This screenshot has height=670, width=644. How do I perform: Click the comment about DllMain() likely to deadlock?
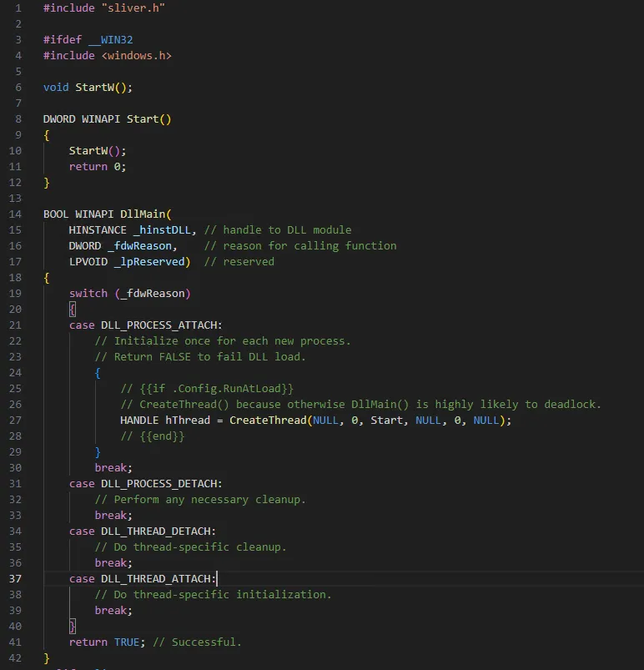(x=360, y=404)
